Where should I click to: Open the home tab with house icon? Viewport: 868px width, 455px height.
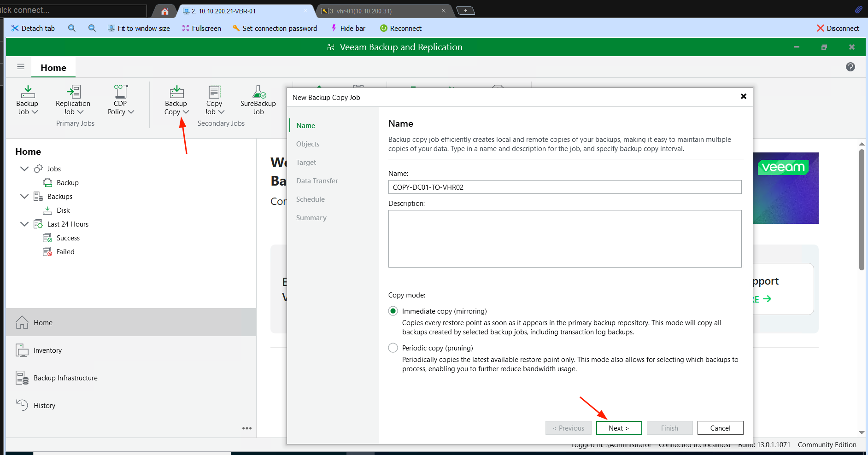pos(165,11)
